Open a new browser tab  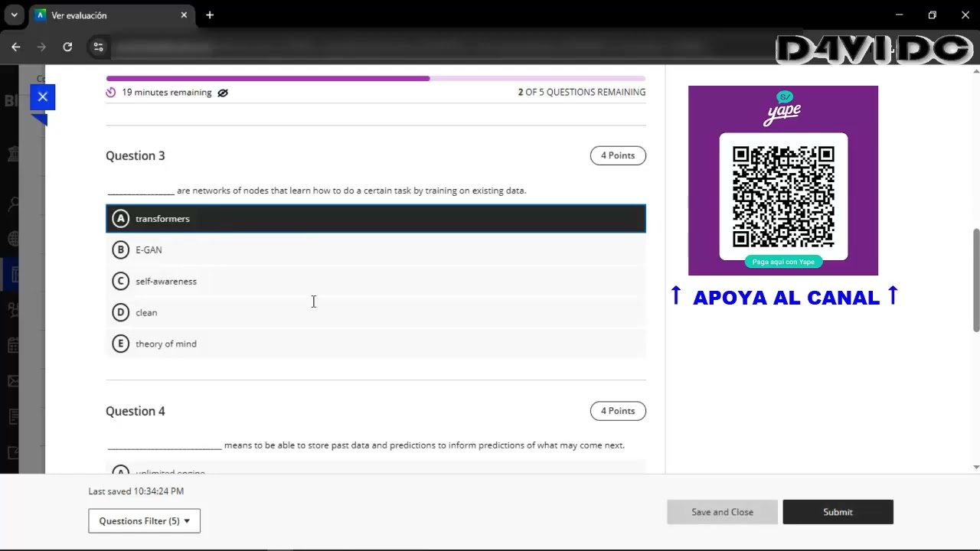[210, 15]
